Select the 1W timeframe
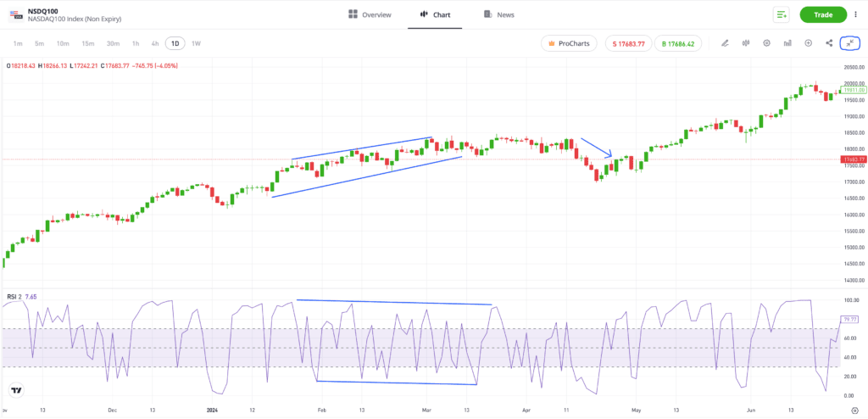This screenshot has width=868, height=419. point(196,43)
